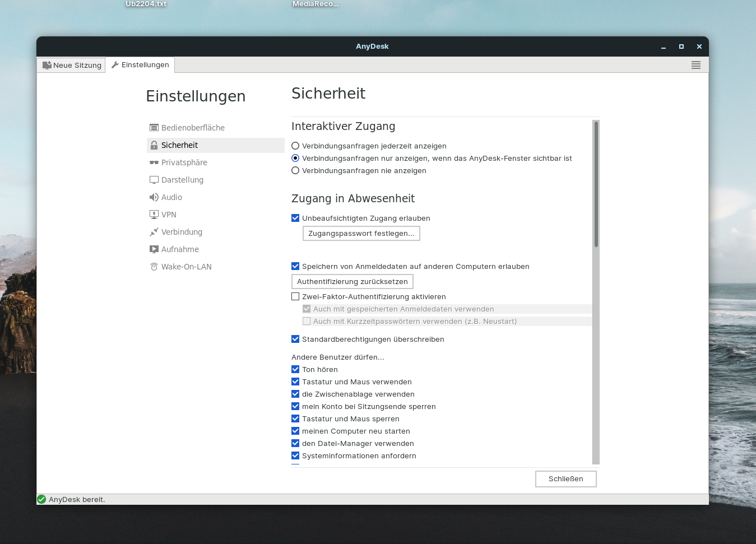Screen dimensions: 756x544
Task: Open the hamburger menu icon in the tab bar
Action: [696, 65]
